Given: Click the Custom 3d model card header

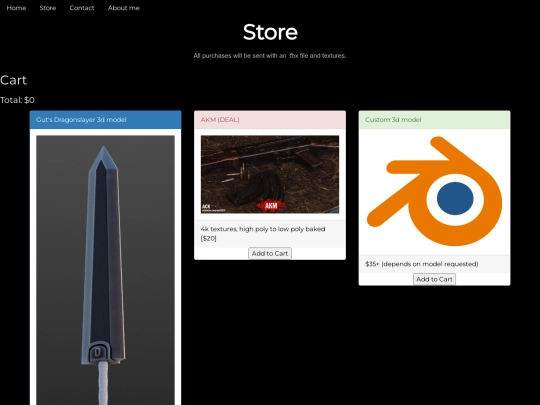Looking at the screenshot, I should point(434,120).
